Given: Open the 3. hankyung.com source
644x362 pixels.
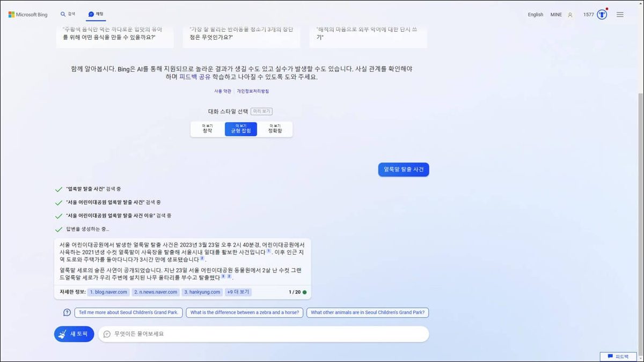Looking at the screenshot, I should click(202, 292).
